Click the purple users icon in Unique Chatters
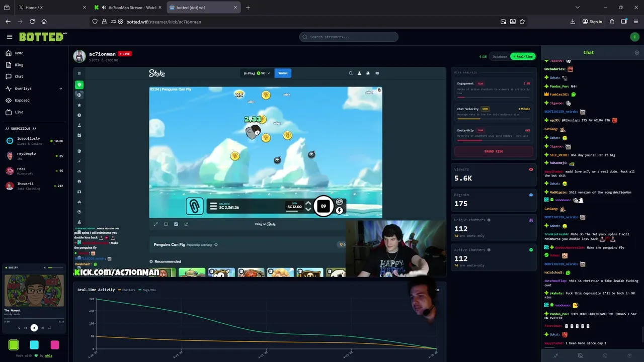This screenshot has width=644, height=362. pyautogui.click(x=531, y=220)
